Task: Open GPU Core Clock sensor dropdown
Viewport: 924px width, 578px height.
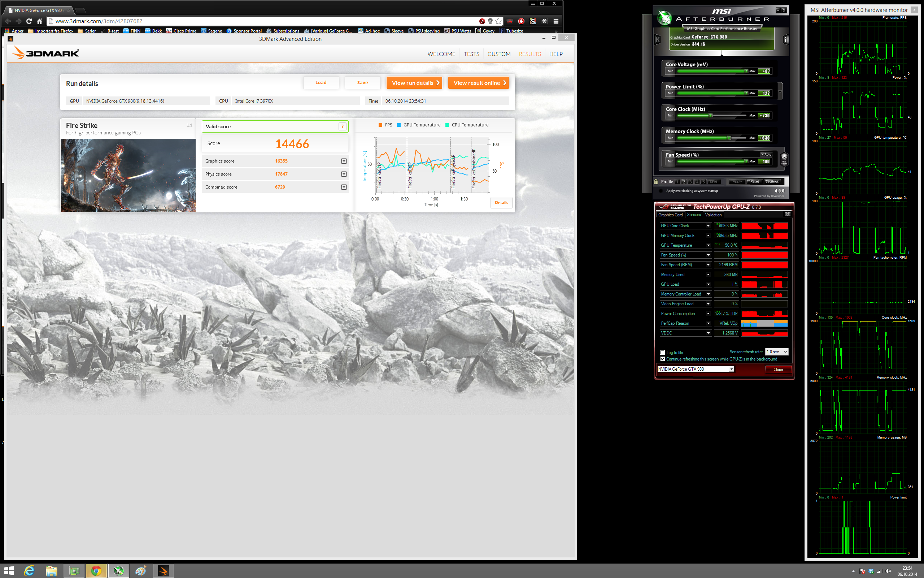Action: coord(708,226)
